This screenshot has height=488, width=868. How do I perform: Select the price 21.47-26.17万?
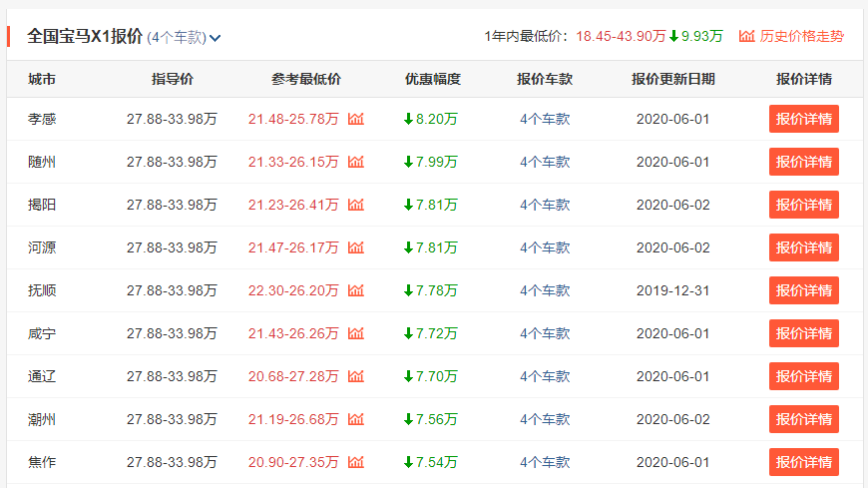tap(293, 247)
